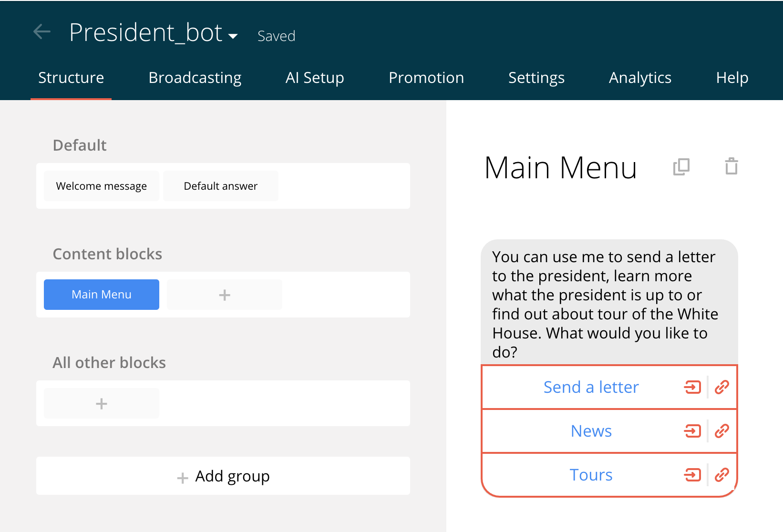The height and width of the screenshot is (532, 783).
Task: Select the Welcome message block
Action: click(x=102, y=186)
